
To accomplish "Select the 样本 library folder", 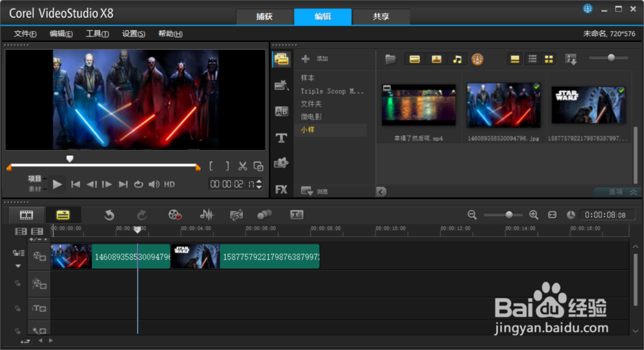I will (308, 78).
